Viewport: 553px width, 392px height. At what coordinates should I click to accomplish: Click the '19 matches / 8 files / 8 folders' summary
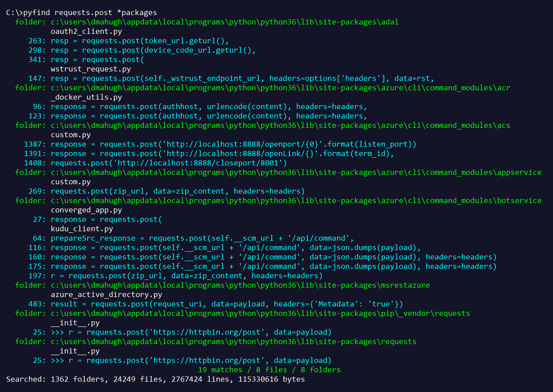269,370
